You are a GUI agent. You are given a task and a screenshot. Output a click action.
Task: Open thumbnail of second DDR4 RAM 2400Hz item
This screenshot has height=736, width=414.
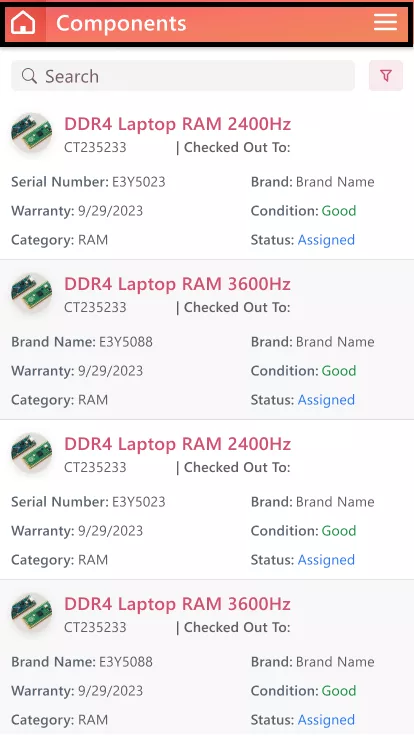[31, 453]
